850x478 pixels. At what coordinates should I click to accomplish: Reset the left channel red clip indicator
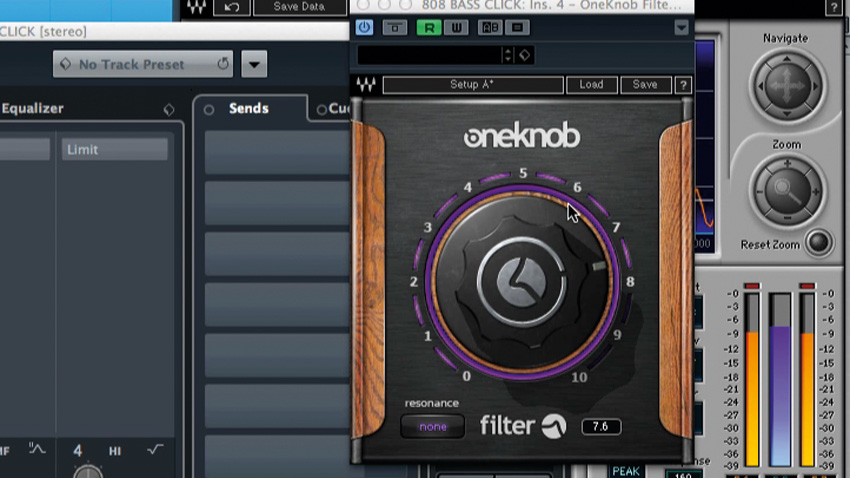point(751,286)
